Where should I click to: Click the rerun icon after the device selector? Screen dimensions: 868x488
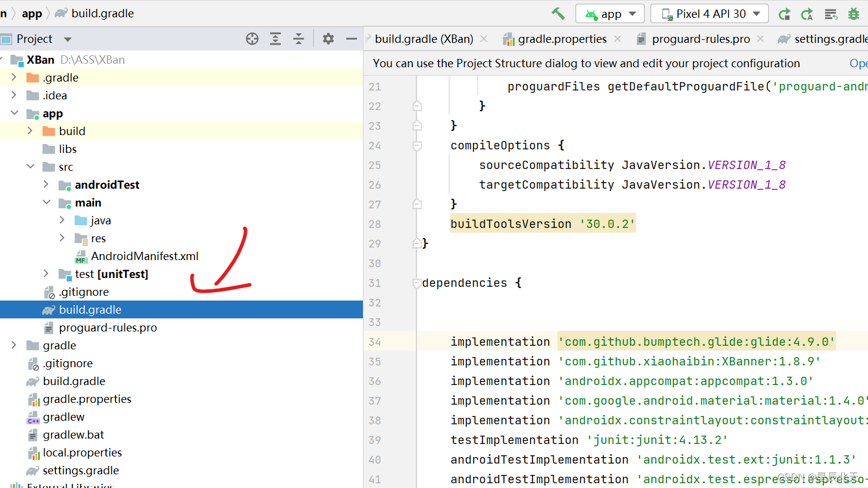[x=785, y=14]
